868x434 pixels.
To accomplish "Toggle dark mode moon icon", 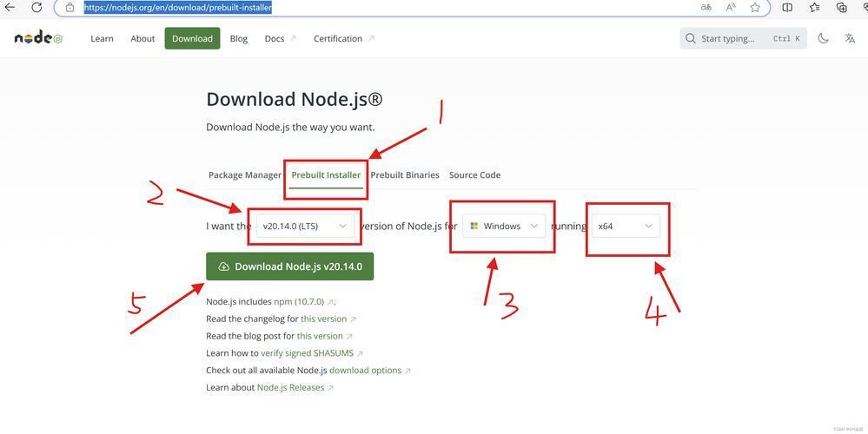I will click(823, 38).
